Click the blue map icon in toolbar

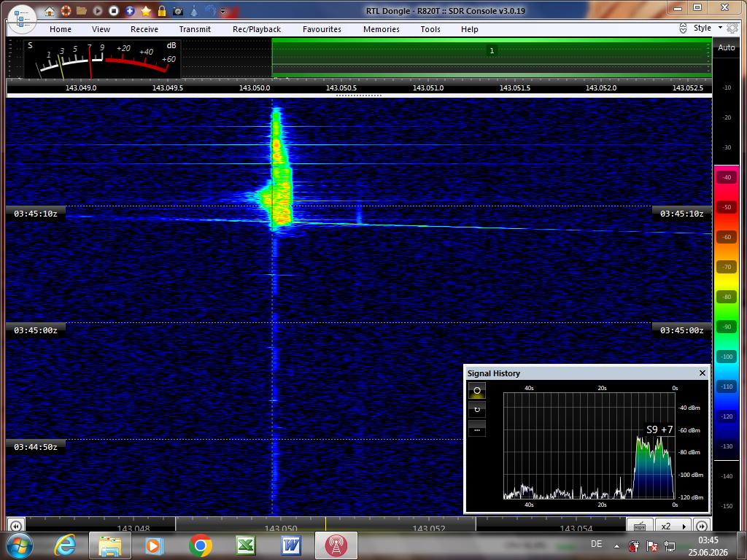[x=210, y=10]
